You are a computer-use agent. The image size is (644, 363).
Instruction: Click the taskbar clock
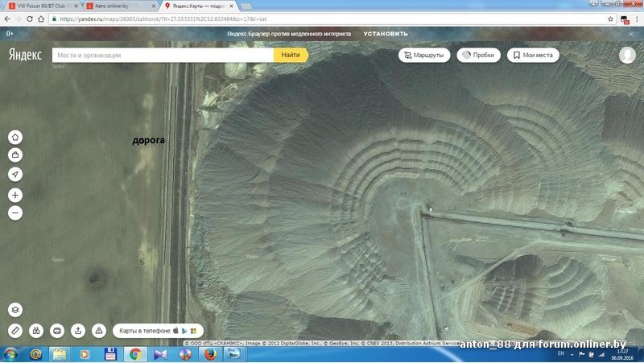tap(622, 354)
